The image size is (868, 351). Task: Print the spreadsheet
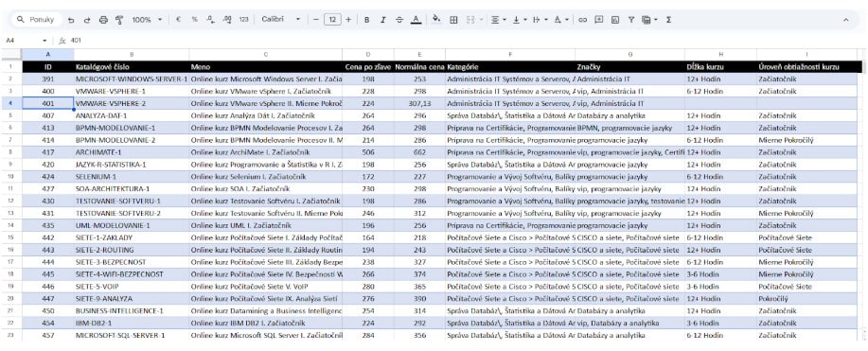103,19
